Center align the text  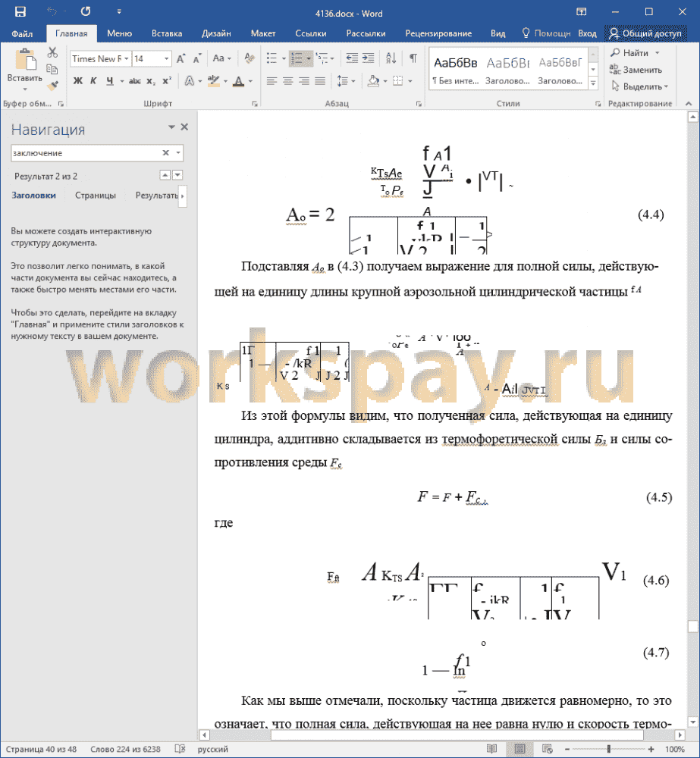click(x=288, y=81)
